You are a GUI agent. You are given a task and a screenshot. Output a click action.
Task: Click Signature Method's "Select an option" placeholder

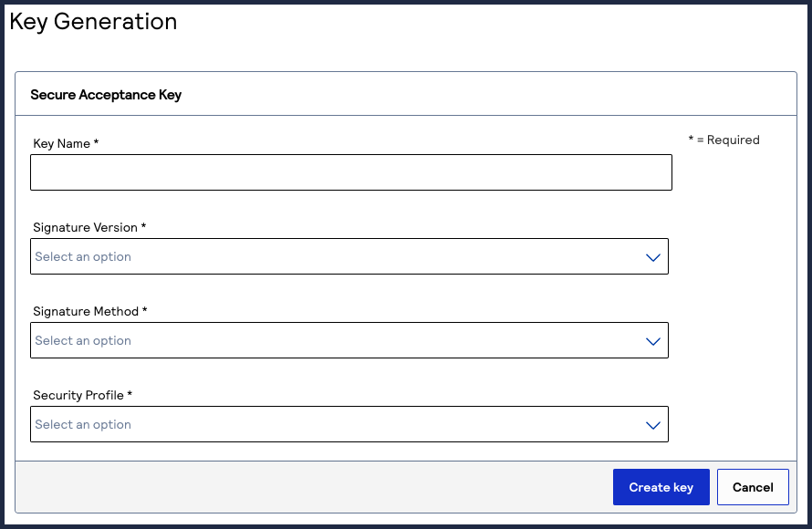coord(83,341)
